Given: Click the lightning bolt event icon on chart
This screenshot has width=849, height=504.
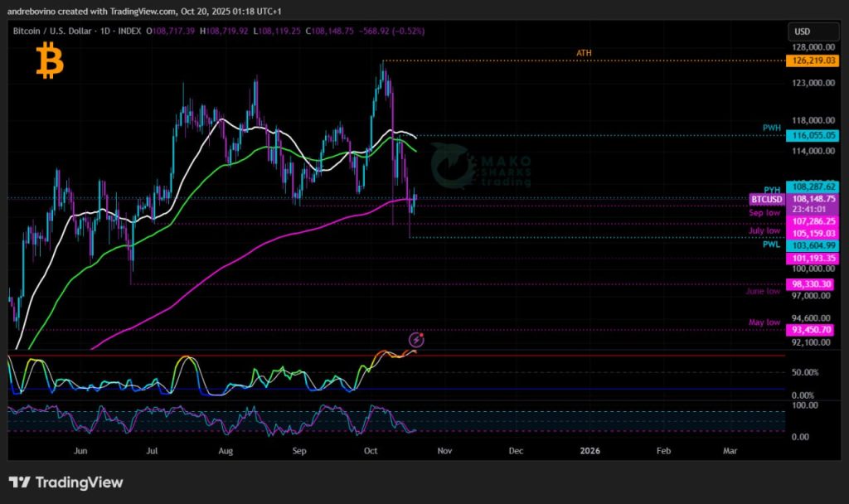Looking at the screenshot, I should pyautogui.click(x=417, y=340).
